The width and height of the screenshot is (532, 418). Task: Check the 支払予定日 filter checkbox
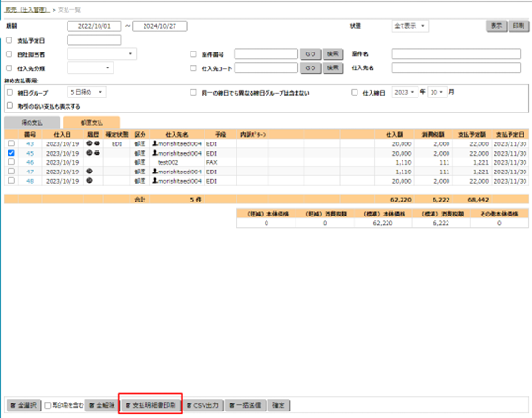point(9,40)
